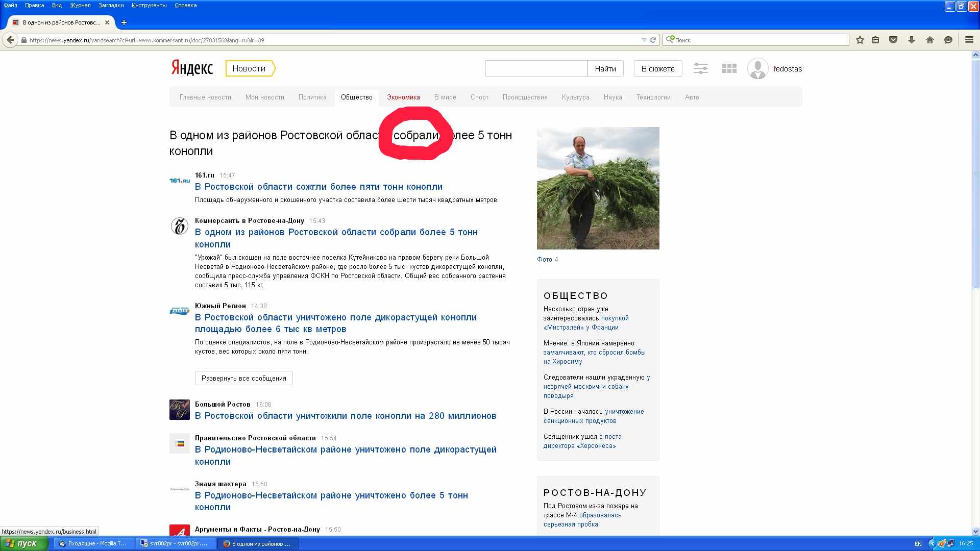The image size is (980, 551).
Task: Click the page vertical scrollbar thumb
Action: tap(976, 174)
